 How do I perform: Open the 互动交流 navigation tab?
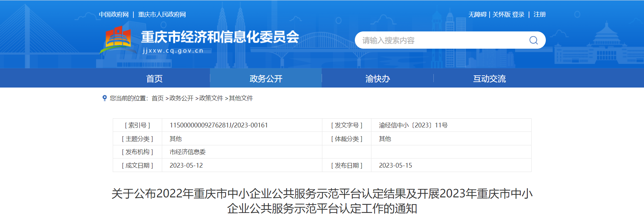tap(489, 79)
